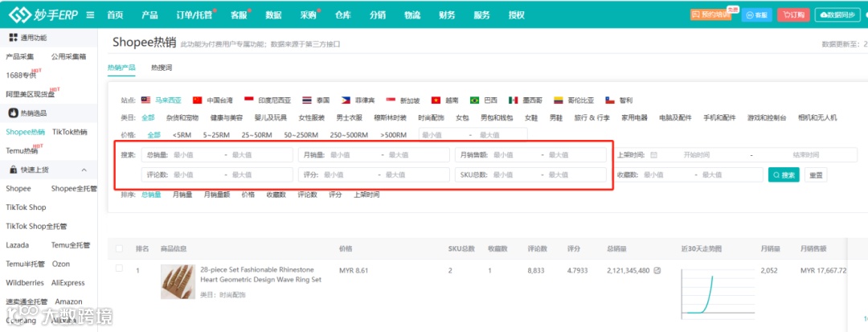
Task: Click the 通用功能 grid icon in sidebar
Action: click(14, 38)
